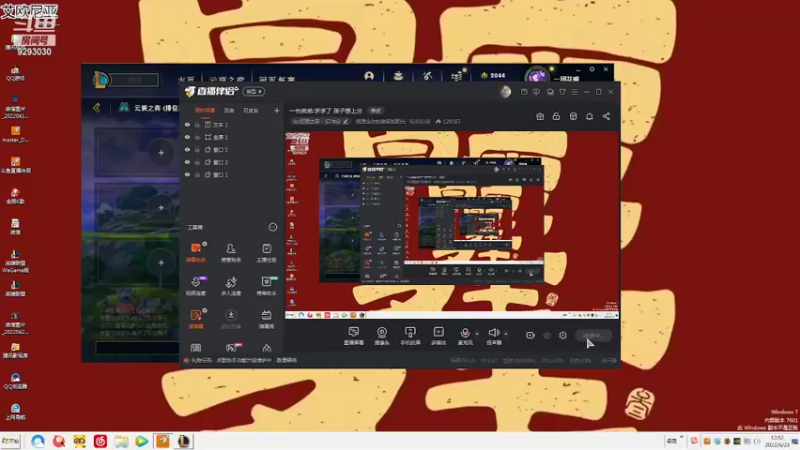
Task: Add a mobile screen cast source
Action: (x=410, y=335)
